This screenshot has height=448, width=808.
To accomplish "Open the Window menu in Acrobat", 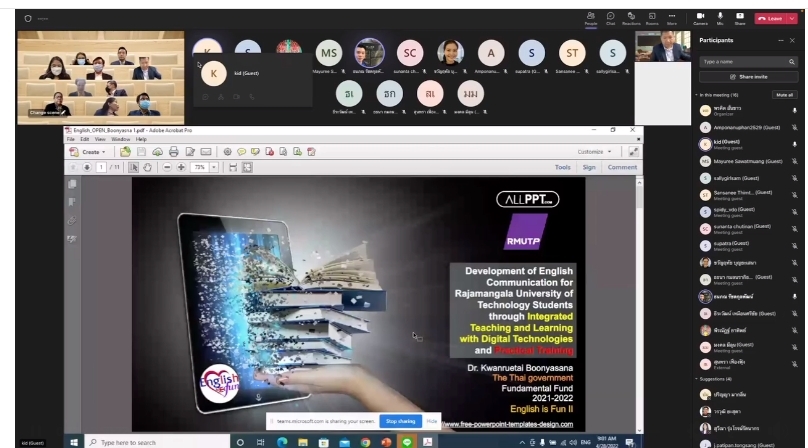I will point(121,139).
